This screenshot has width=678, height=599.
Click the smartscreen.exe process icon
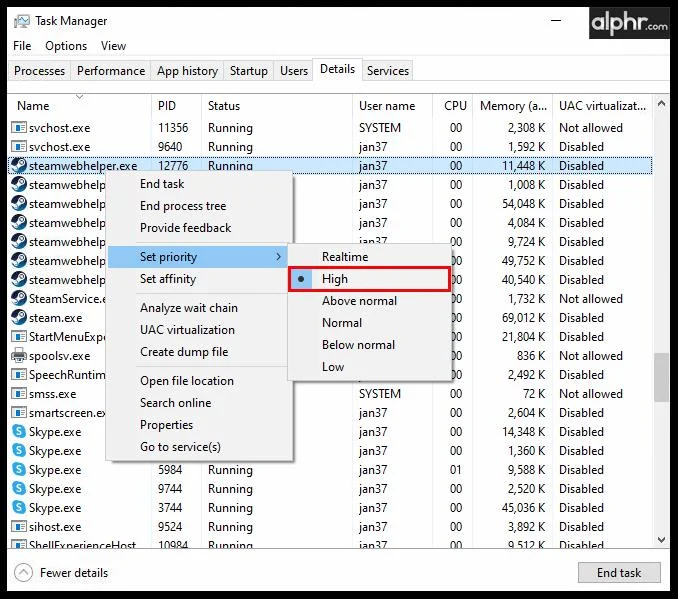(19, 413)
